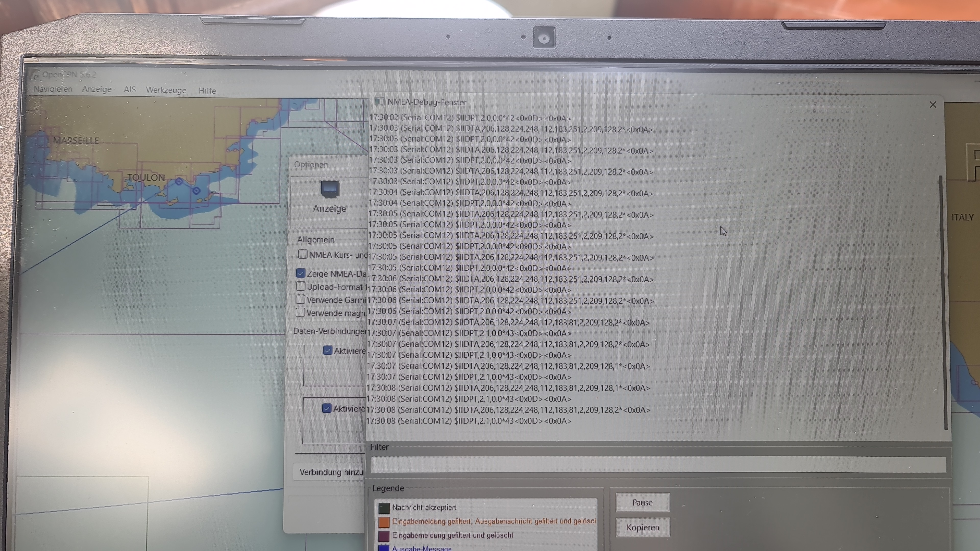Screen dimensions: 980x551
Task: Click the left waypoint marker east of Toulon
Action: click(179, 181)
